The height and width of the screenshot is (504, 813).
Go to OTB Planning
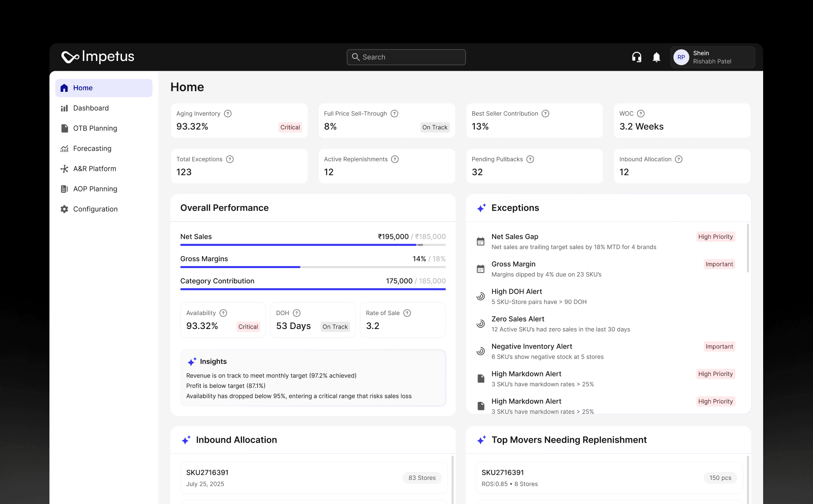tap(95, 128)
